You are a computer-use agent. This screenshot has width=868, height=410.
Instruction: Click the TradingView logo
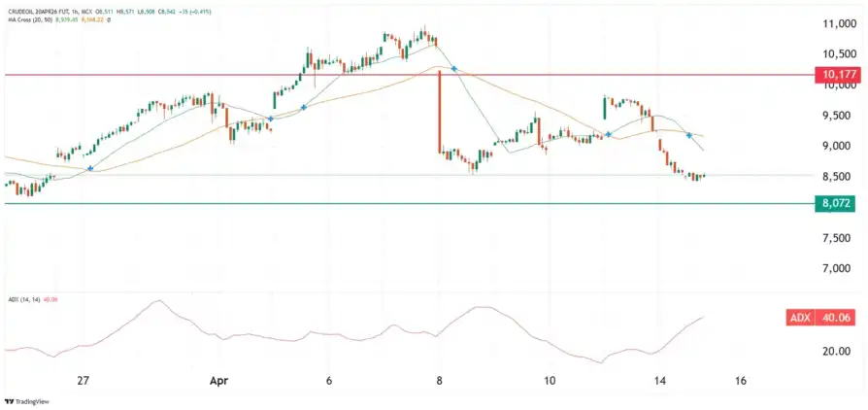pyautogui.click(x=27, y=400)
